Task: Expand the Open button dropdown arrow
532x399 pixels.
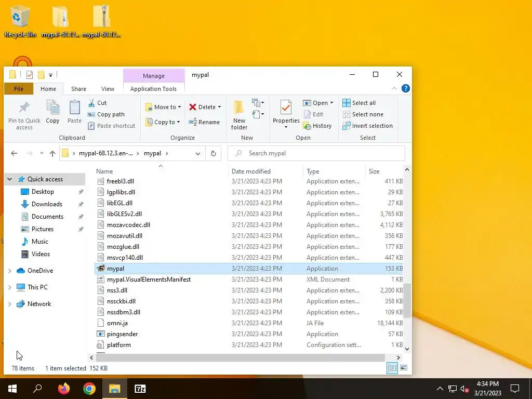Action: tap(331, 103)
